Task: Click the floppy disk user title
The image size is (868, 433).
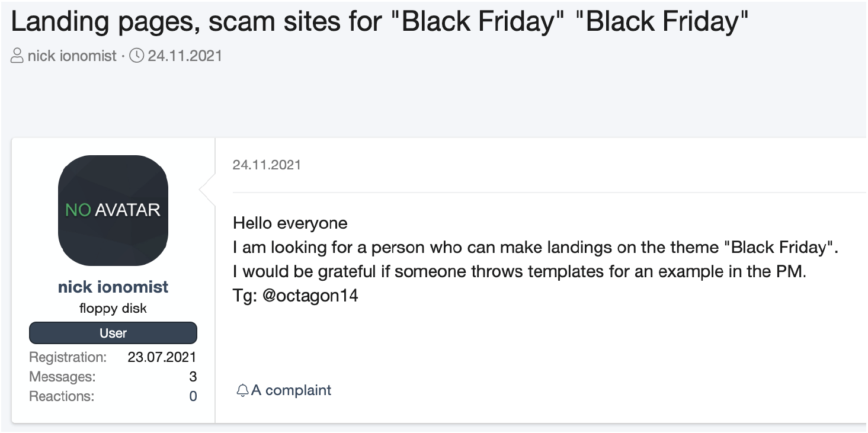Action: pos(113,309)
